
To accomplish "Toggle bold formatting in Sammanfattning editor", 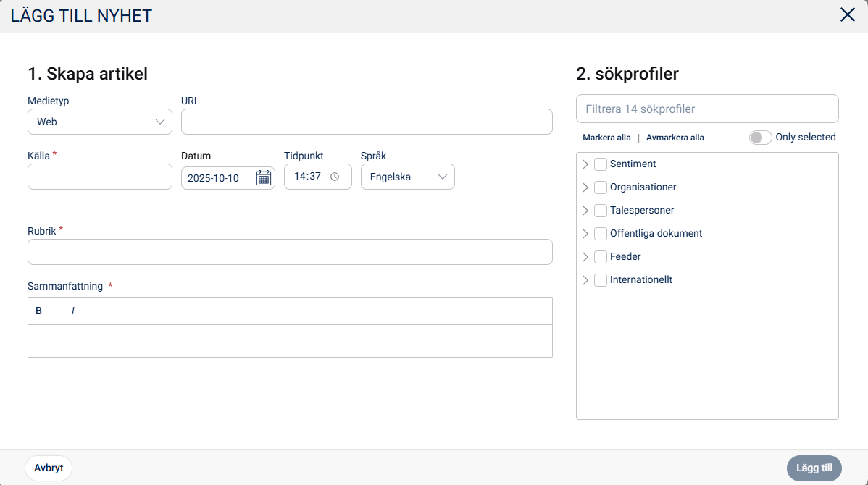I will tap(39, 311).
